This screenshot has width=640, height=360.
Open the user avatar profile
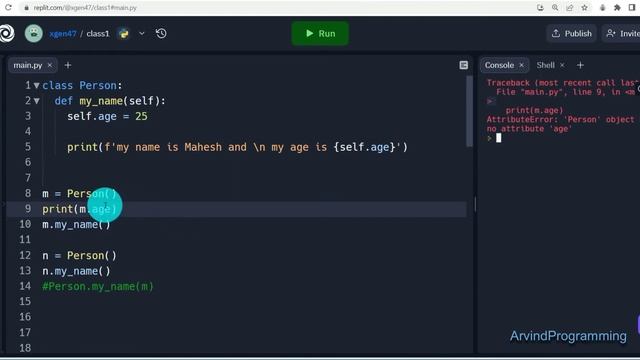(x=33, y=33)
